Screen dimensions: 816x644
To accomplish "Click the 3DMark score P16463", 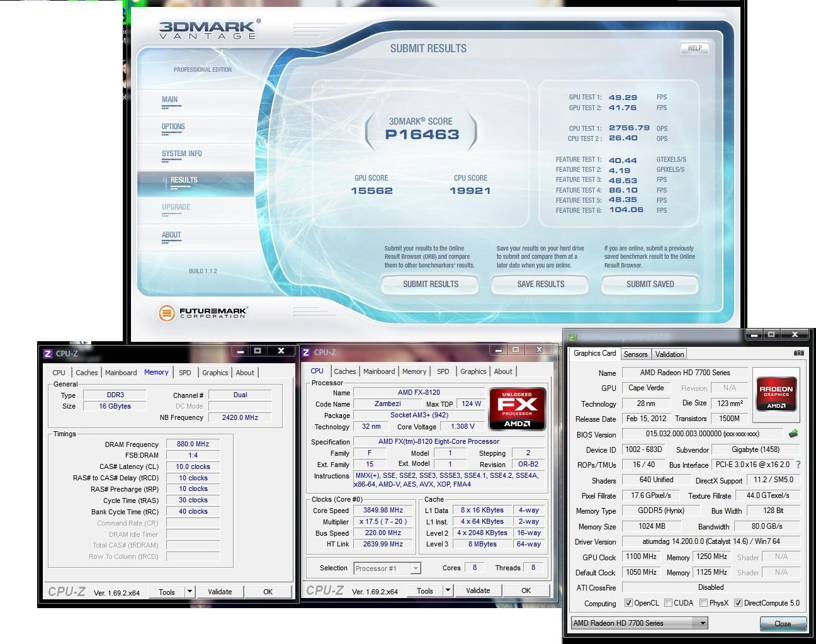I will 422,134.
